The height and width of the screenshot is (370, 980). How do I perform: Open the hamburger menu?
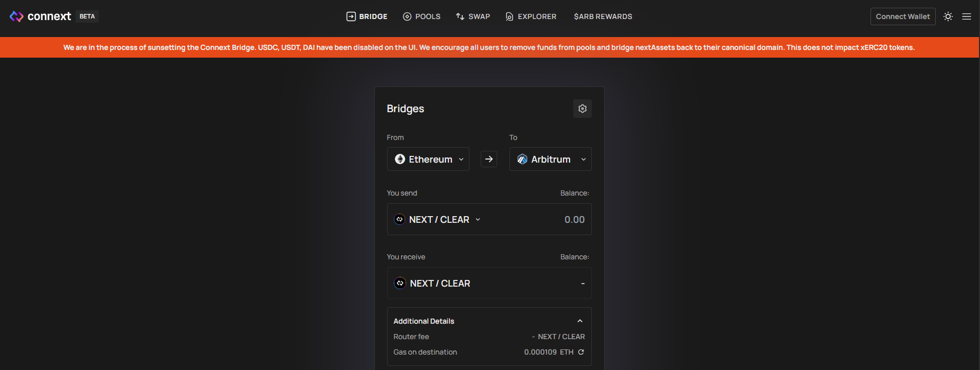(967, 16)
